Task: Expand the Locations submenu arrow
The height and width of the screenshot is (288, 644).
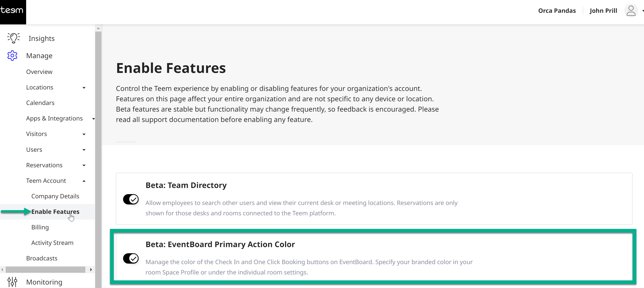Action: tap(84, 88)
